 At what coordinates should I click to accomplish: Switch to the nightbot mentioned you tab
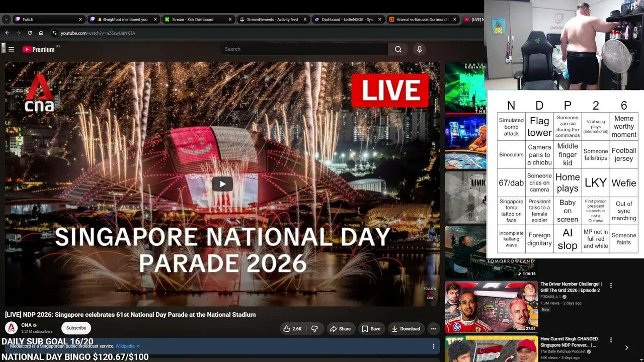123,20
